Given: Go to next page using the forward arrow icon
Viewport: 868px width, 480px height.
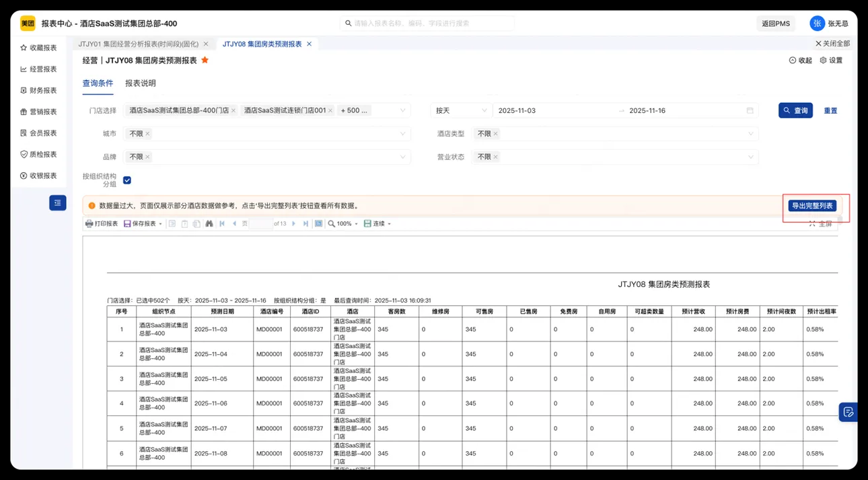Looking at the screenshot, I should (294, 223).
